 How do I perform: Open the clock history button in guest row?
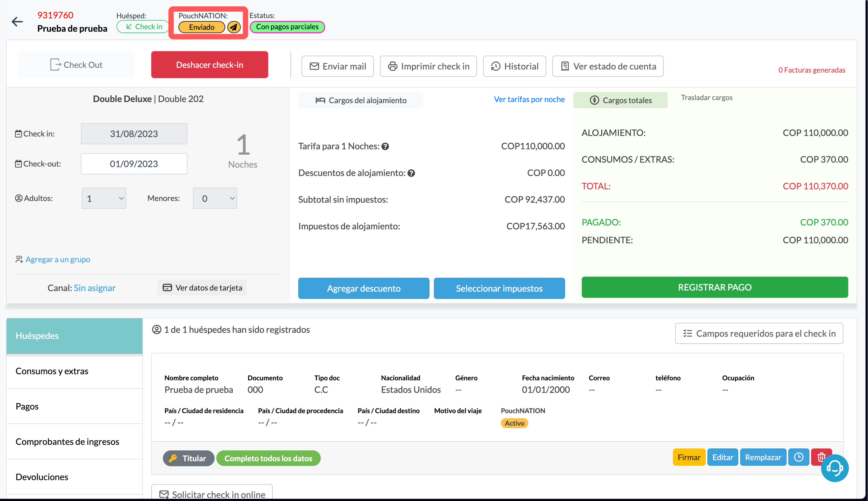tap(799, 457)
